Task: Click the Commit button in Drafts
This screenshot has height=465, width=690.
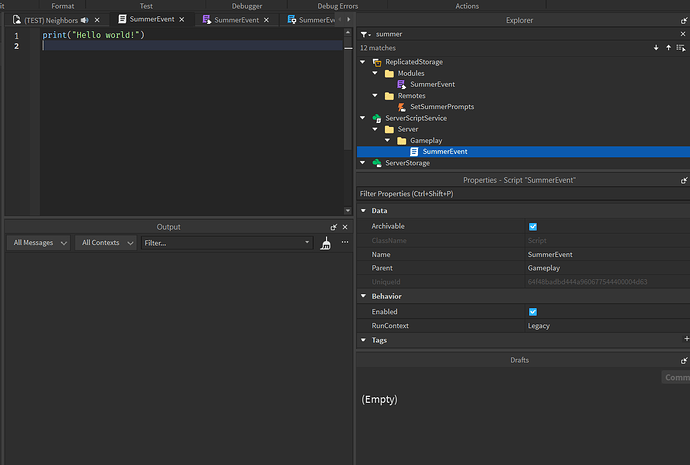Action: (x=676, y=377)
